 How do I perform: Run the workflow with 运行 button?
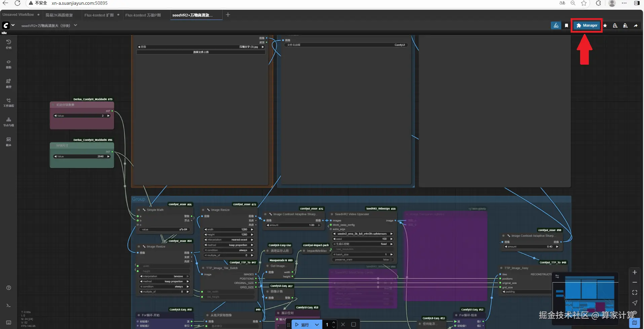point(302,325)
